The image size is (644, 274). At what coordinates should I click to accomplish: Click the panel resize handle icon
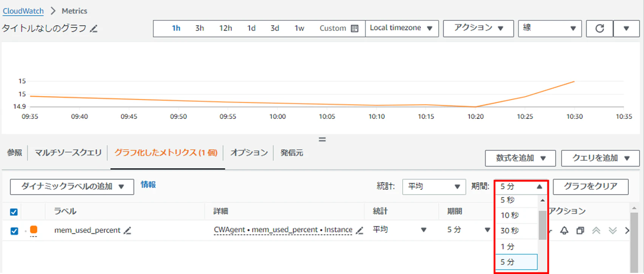(x=322, y=139)
